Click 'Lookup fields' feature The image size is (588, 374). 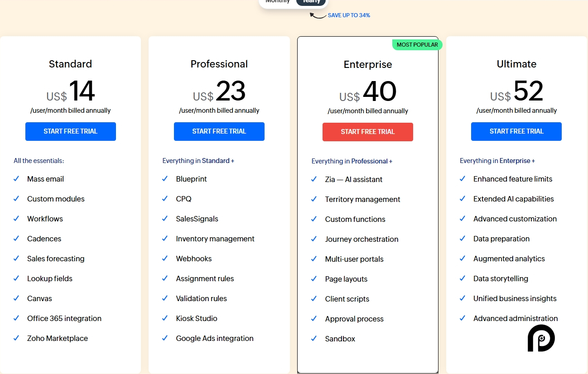click(50, 278)
